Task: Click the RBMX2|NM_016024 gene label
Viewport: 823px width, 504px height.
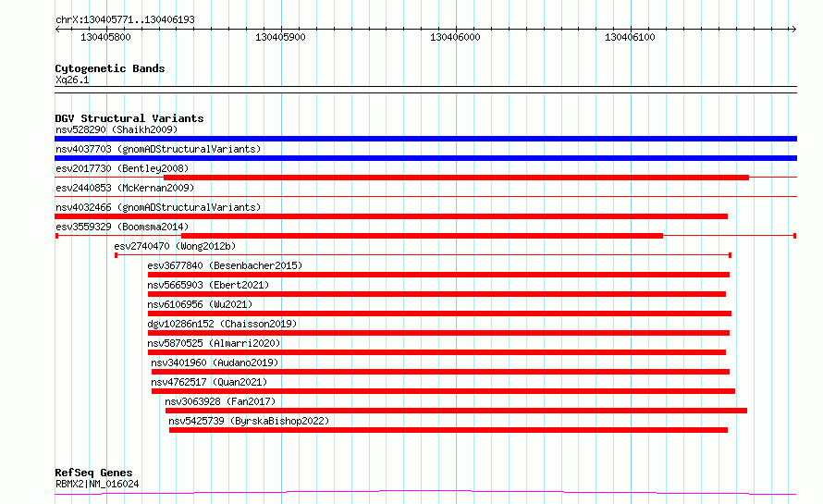Action: point(97,484)
